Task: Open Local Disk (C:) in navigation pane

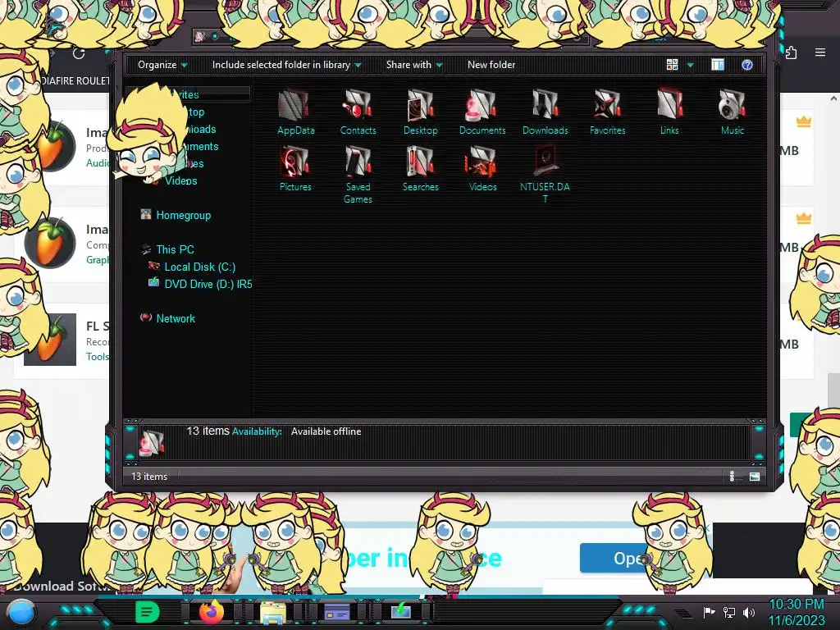Action: click(192, 267)
